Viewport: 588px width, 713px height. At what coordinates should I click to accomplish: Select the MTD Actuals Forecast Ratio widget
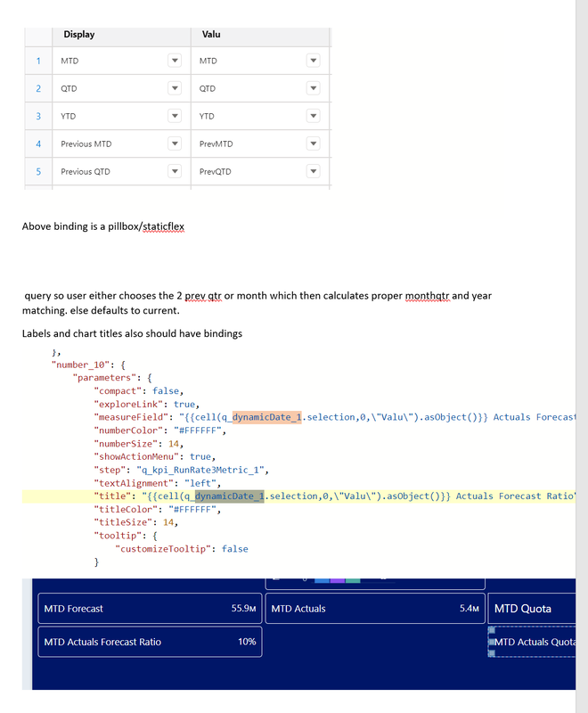(x=150, y=642)
